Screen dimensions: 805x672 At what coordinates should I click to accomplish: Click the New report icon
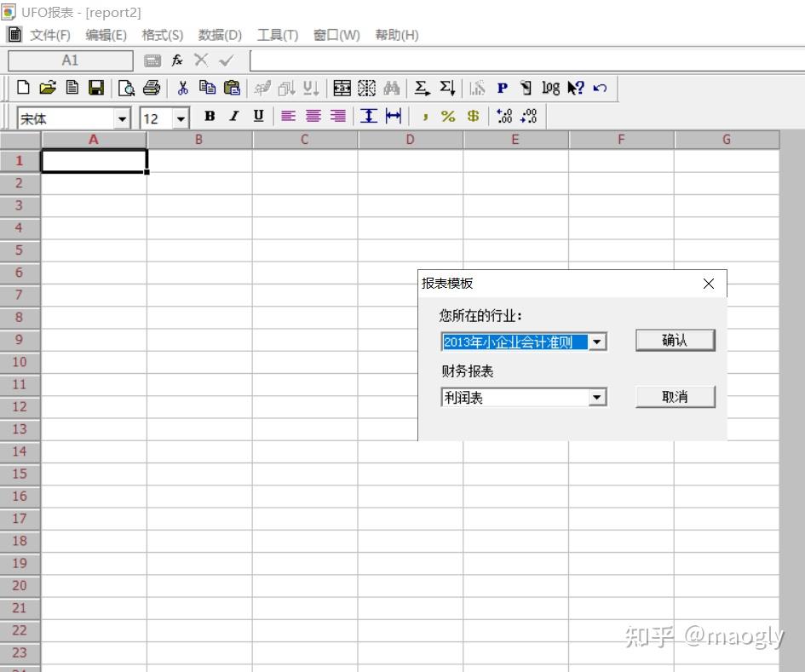[23, 88]
